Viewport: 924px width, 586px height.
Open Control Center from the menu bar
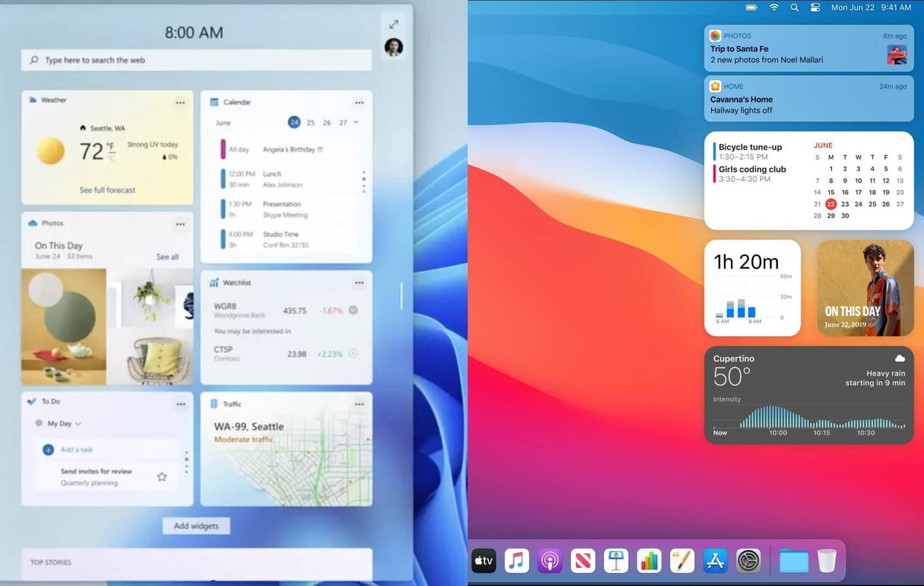pos(814,8)
